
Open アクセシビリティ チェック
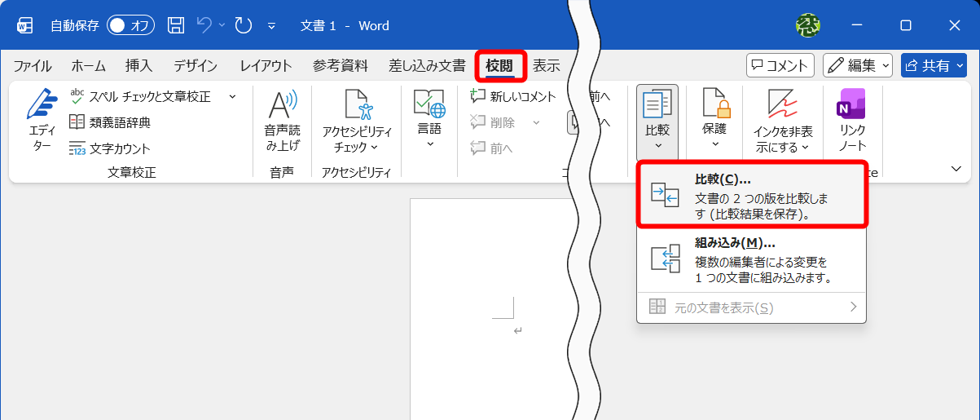[357, 121]
